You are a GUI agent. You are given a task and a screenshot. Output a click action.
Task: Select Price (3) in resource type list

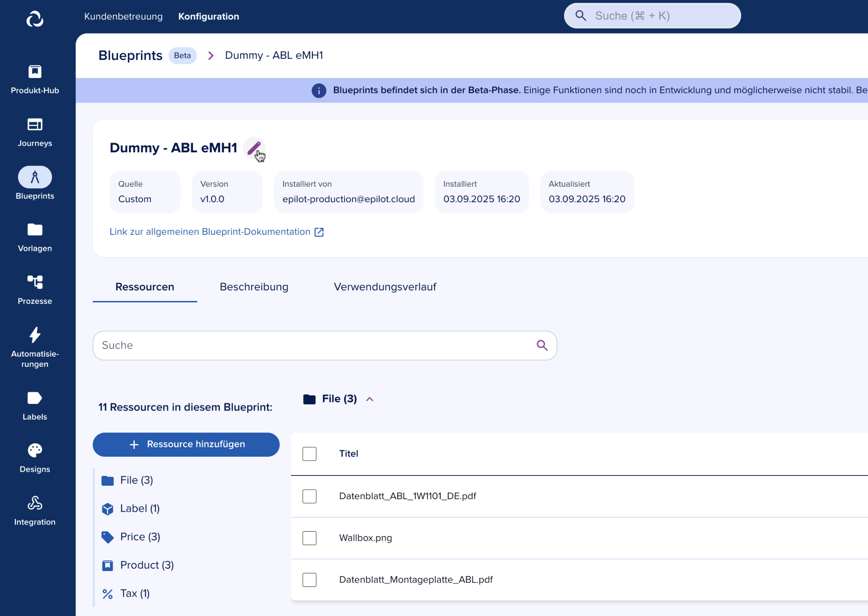click(x=140, y=537)
